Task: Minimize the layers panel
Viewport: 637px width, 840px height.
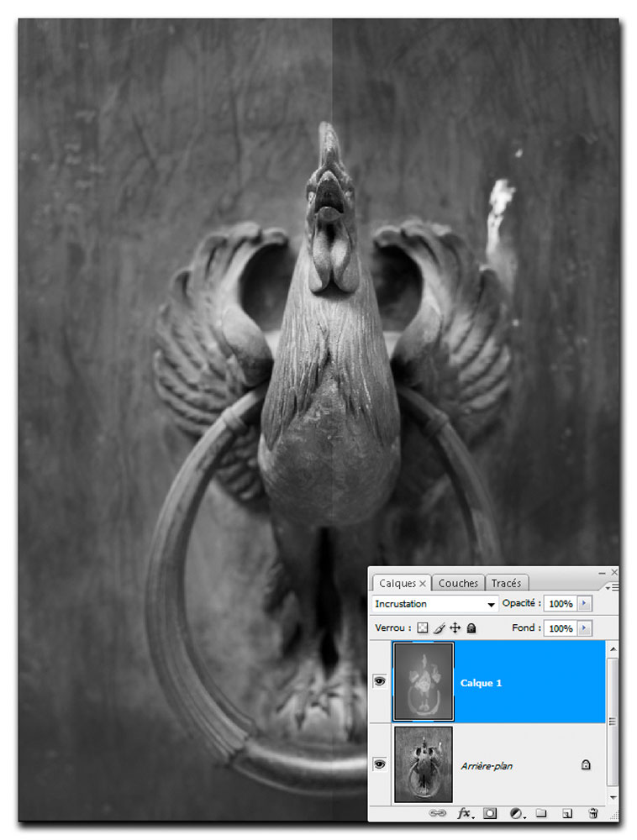Action: 602,573
